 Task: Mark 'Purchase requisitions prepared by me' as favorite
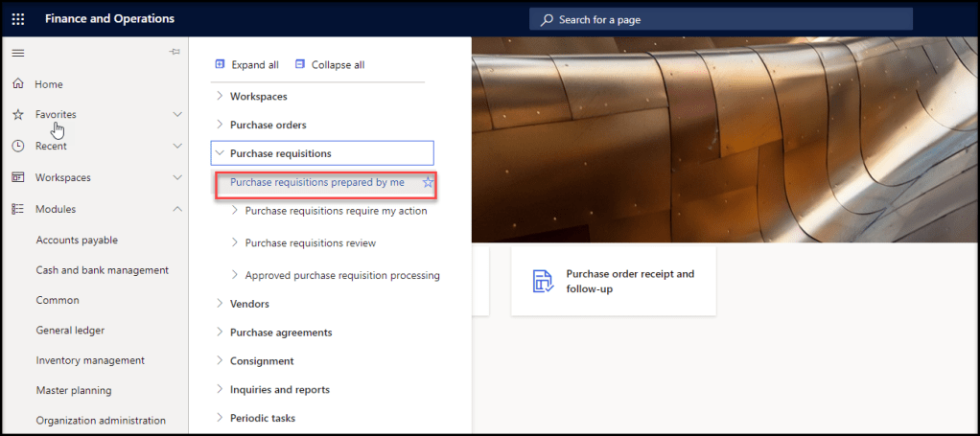pos(429,182)
